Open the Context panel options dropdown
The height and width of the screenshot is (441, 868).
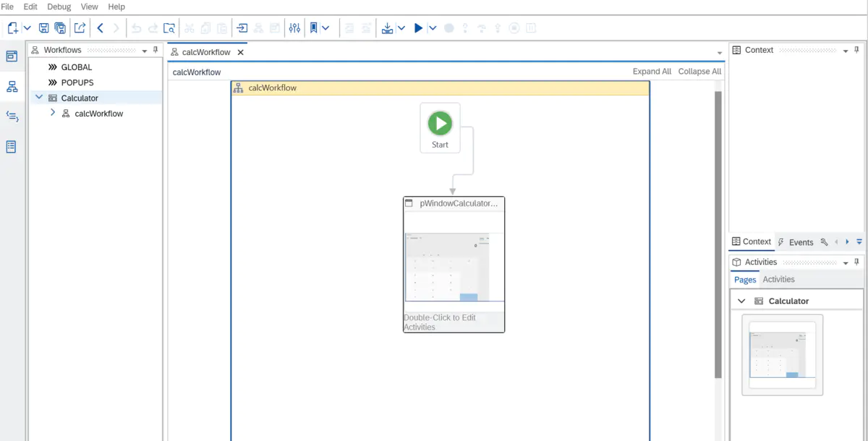[846, 51]
